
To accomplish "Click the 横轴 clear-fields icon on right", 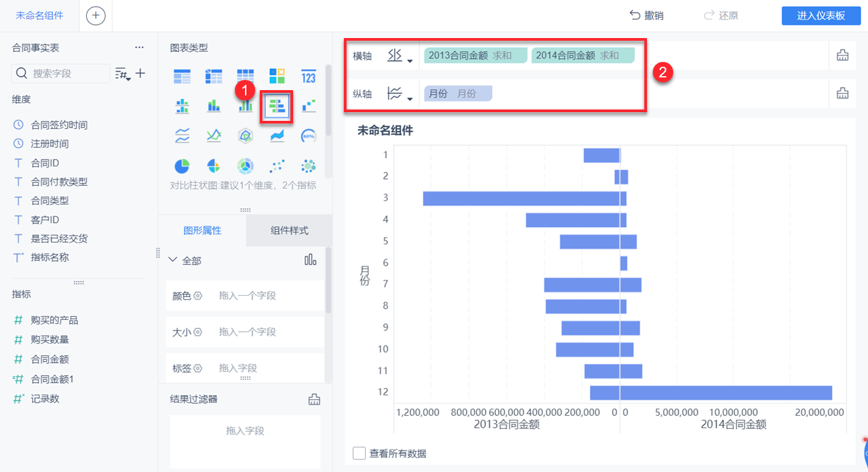I will pos(843,56).
